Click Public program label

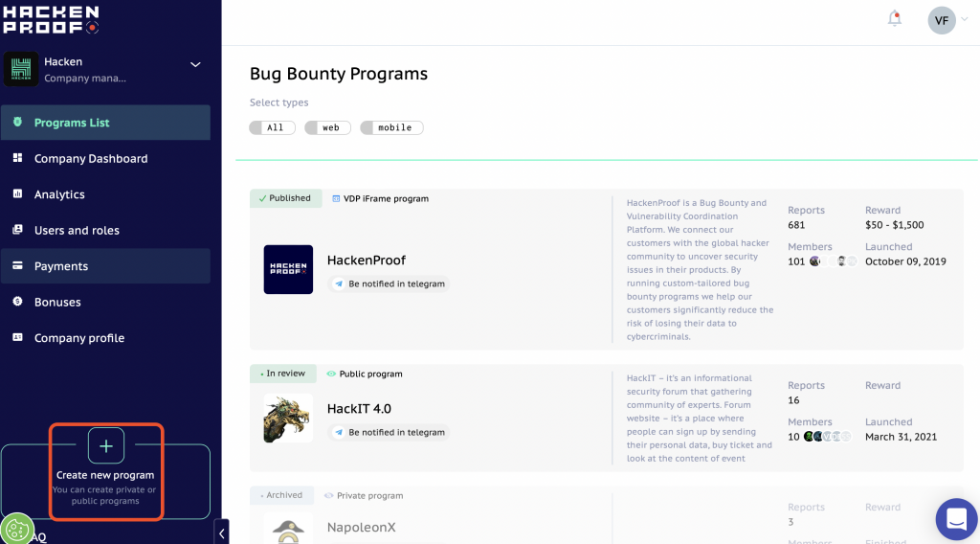tap(370, 374)
